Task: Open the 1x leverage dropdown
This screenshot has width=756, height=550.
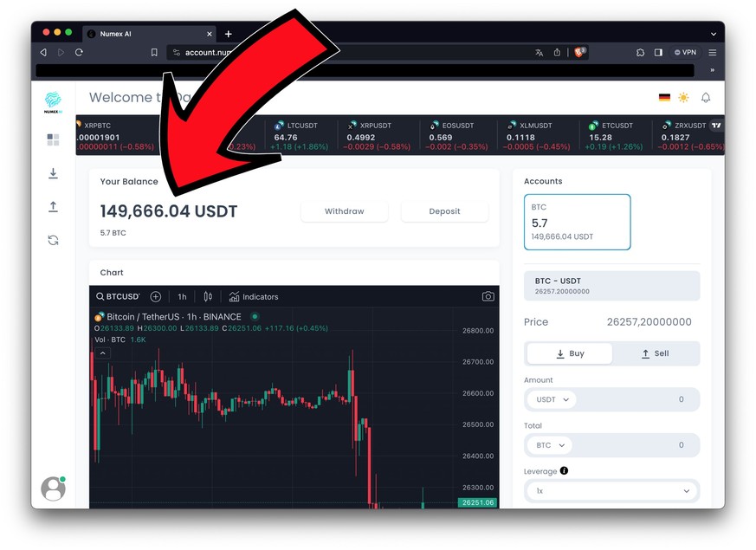Action: 612,491
